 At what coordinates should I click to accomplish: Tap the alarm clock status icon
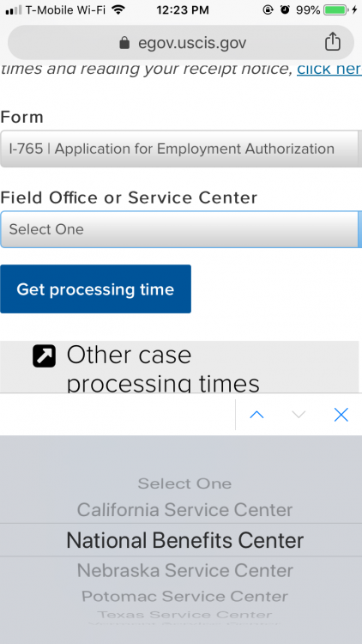tap(285, 9)
